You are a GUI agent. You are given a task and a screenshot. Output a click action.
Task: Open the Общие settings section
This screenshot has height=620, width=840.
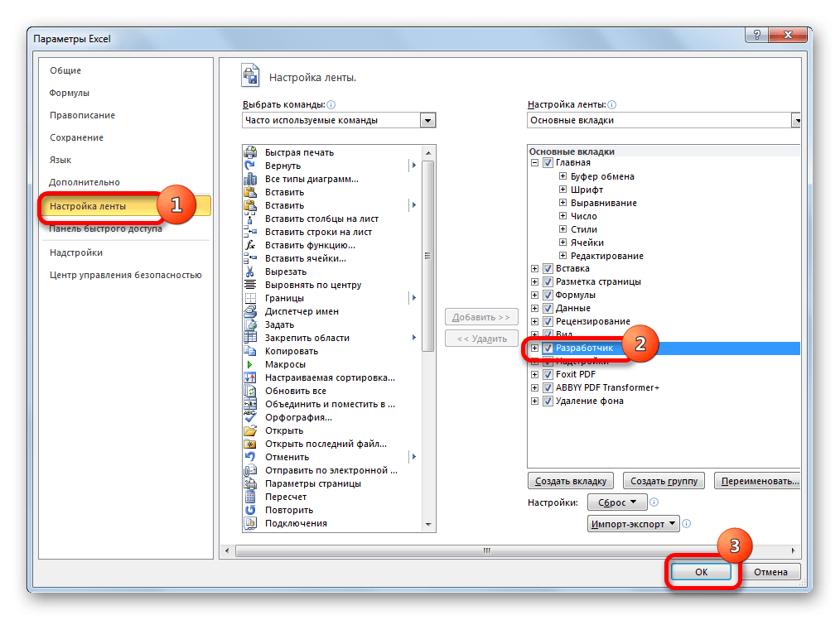pyautogui.click(x=65, y=70)
